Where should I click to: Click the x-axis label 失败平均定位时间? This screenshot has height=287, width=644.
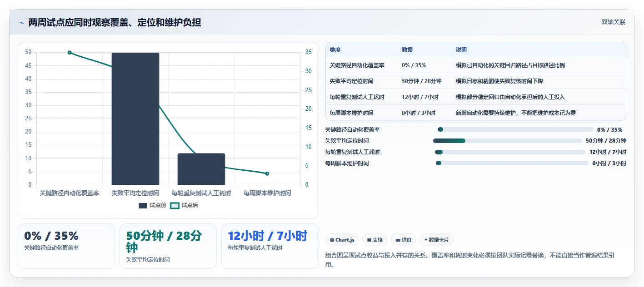coord(135,193)
